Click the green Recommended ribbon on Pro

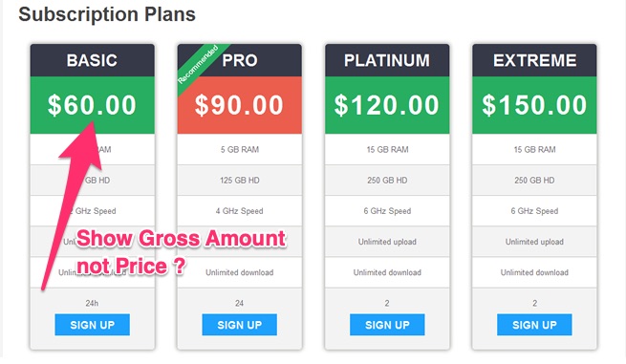pos(199,64)
